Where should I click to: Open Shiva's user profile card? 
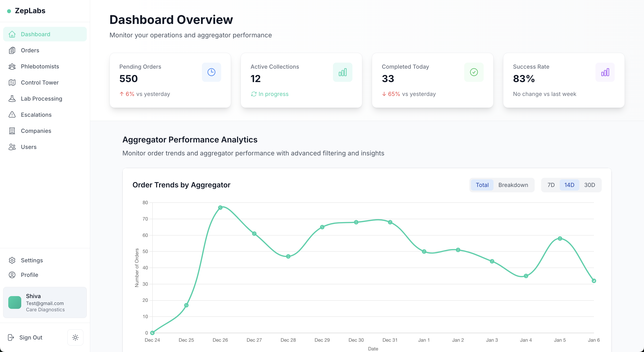tap(45, 302)
